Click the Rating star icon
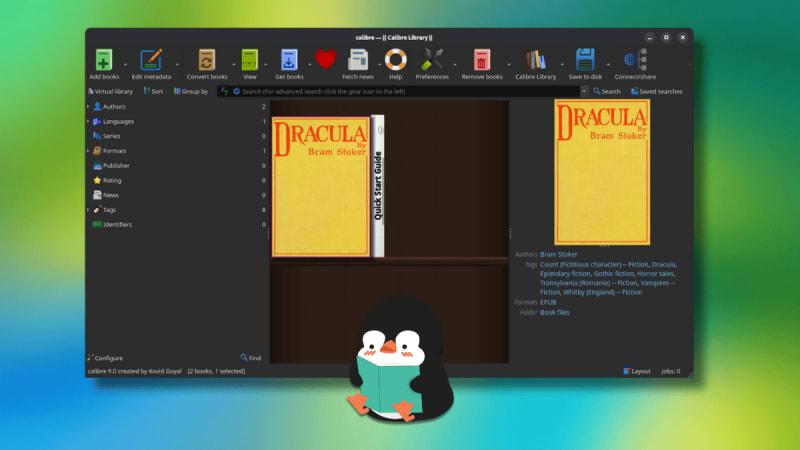Image resolution: width=800 pixels, height=450 pixels. (x=97, y=180)
